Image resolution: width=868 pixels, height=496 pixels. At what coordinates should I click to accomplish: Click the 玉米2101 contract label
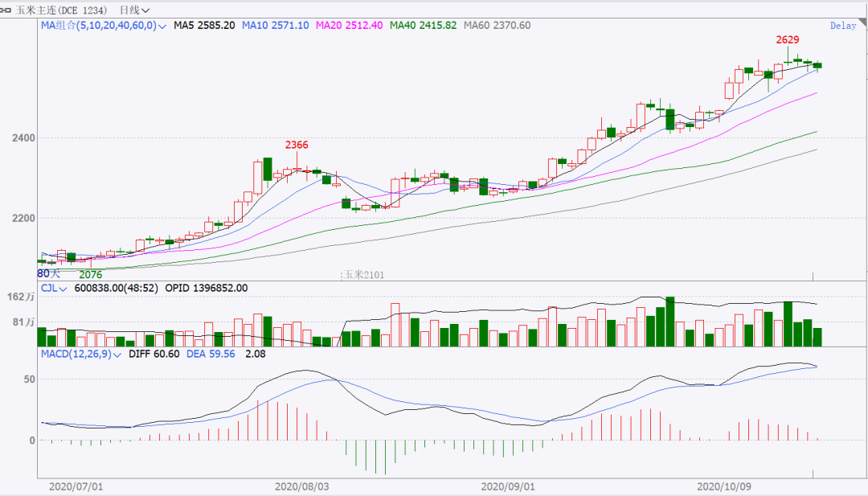pyautogui.click(x=363, y=275)
